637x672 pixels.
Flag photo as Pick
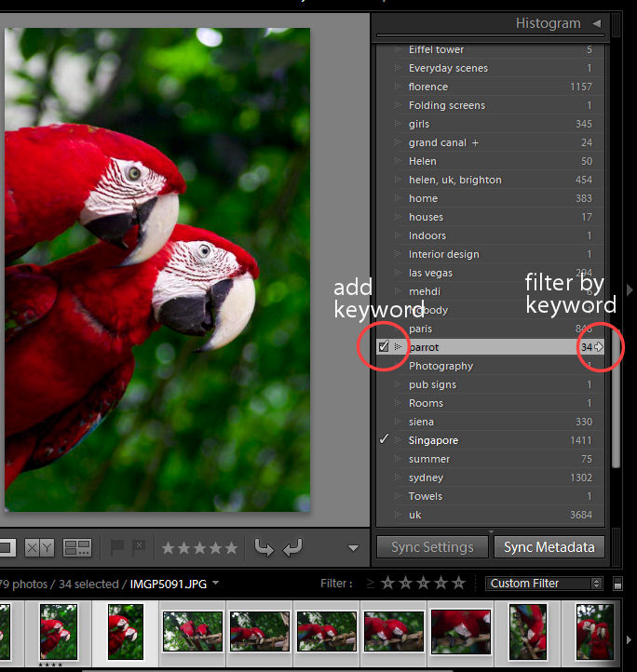(x=116, y=547)
